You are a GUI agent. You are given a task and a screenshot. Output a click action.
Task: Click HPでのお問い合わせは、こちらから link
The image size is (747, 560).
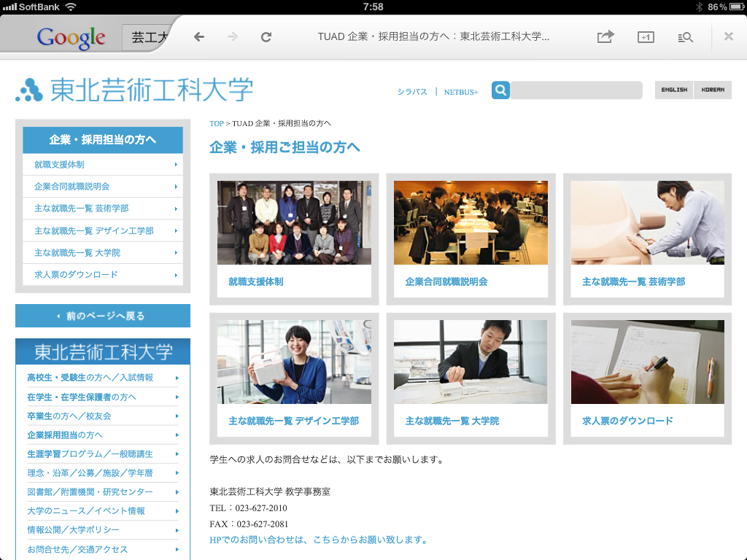[x=318, y=540]
